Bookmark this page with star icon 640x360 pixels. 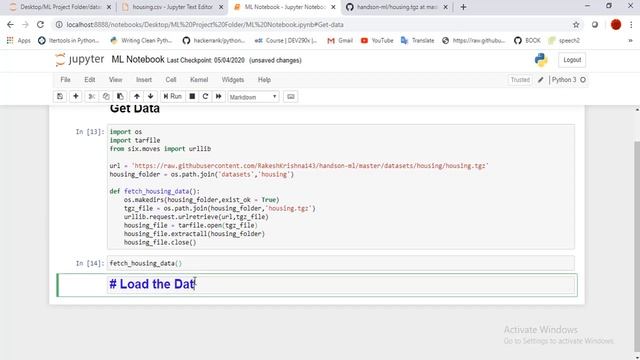(x=576, y=24)
